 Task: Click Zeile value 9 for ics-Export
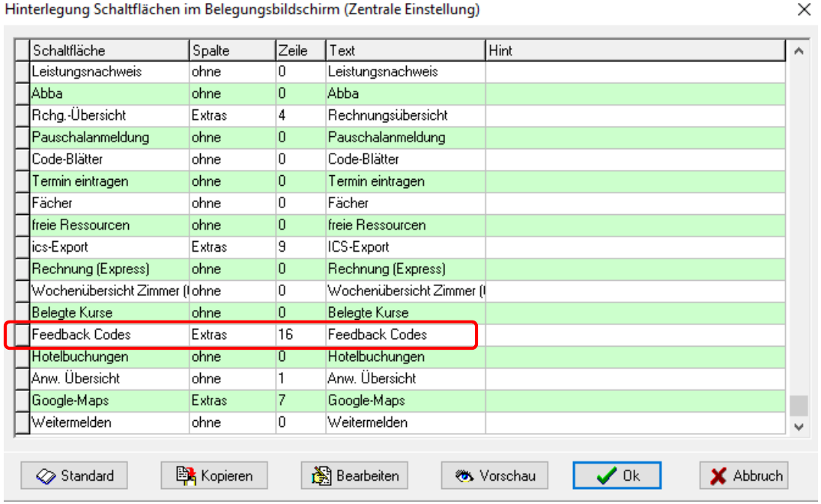pyautogui.click(x=300, y=247)
